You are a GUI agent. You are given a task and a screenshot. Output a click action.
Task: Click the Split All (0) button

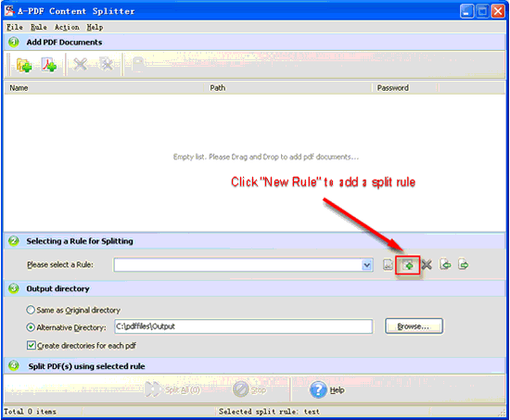[x=173, y=389]
